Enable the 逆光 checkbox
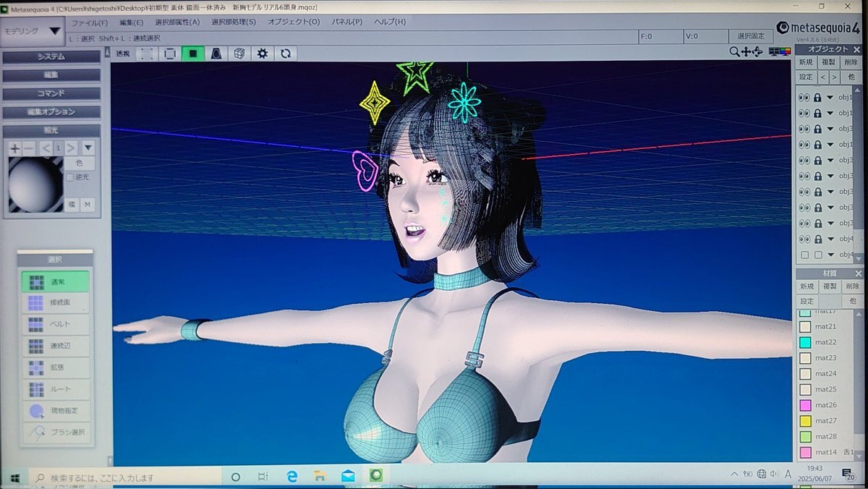The width and height of the screenshot is (868, 489). pyautogui.click(x=69, y=177)
